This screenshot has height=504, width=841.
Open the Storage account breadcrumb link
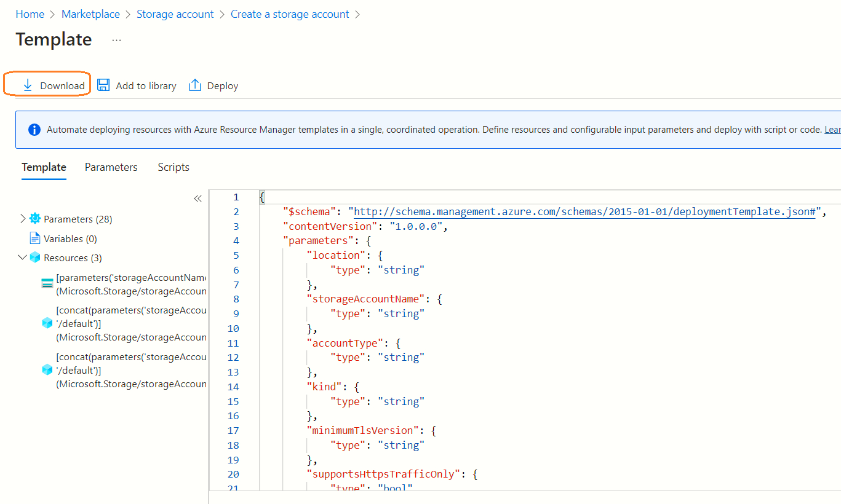tap(175, 14)
